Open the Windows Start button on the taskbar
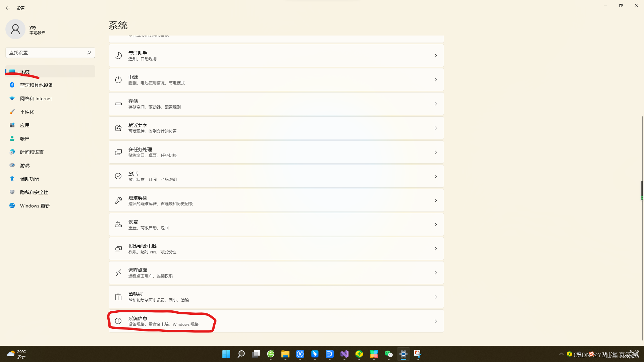 226,354
